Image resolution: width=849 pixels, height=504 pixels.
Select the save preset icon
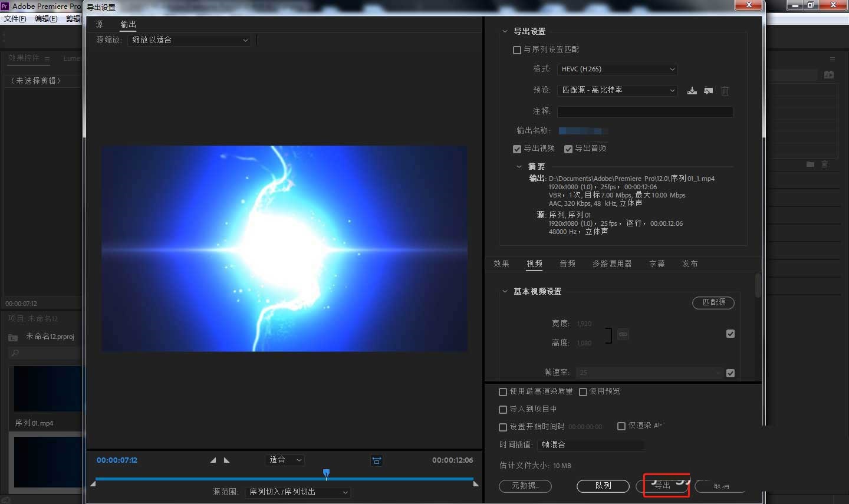pos(692,91)
